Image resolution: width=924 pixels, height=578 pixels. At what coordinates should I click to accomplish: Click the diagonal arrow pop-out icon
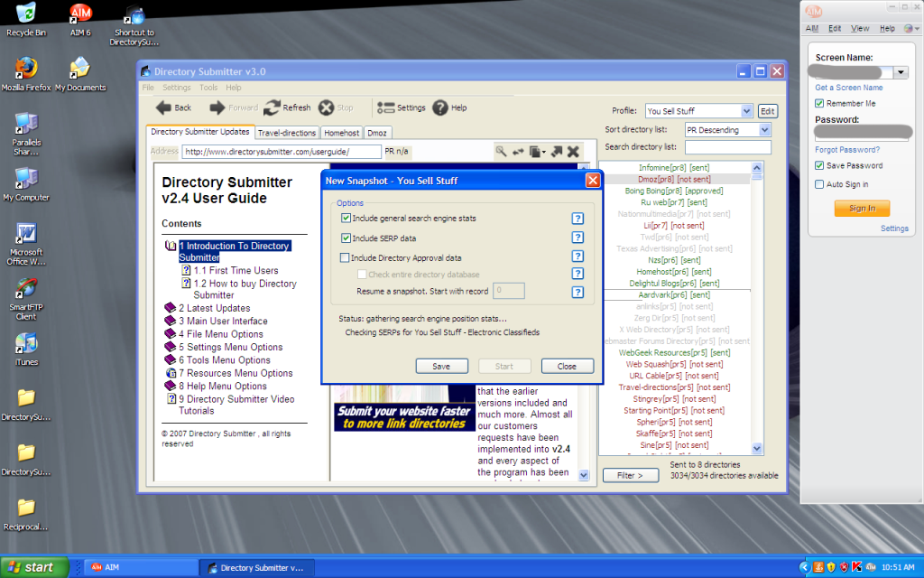click(x=557, y=152)
